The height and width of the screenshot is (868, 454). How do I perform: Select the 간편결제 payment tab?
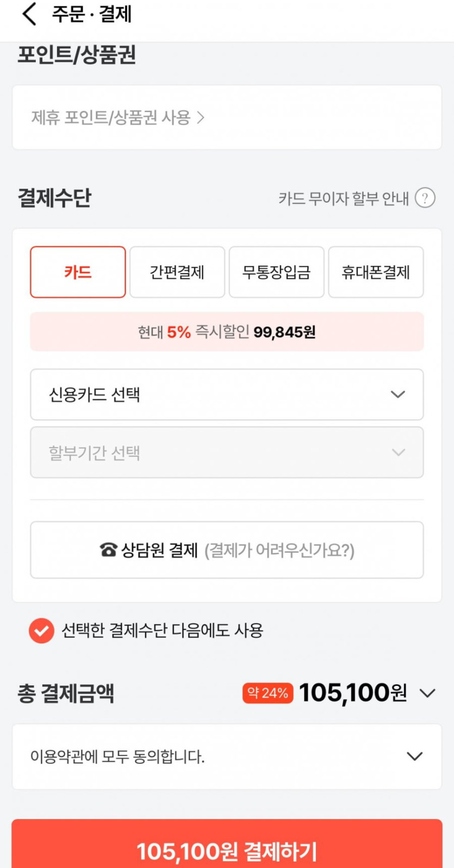177,272
